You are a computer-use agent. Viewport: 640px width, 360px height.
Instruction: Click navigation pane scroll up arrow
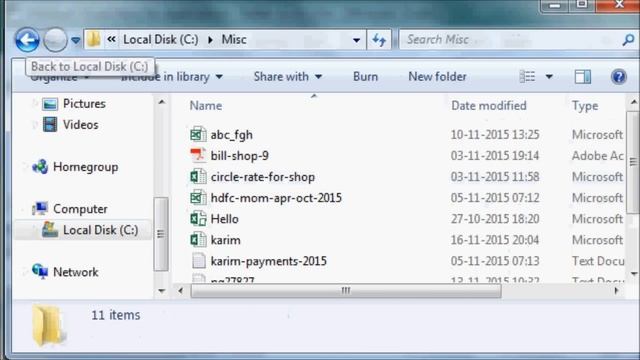162,102
